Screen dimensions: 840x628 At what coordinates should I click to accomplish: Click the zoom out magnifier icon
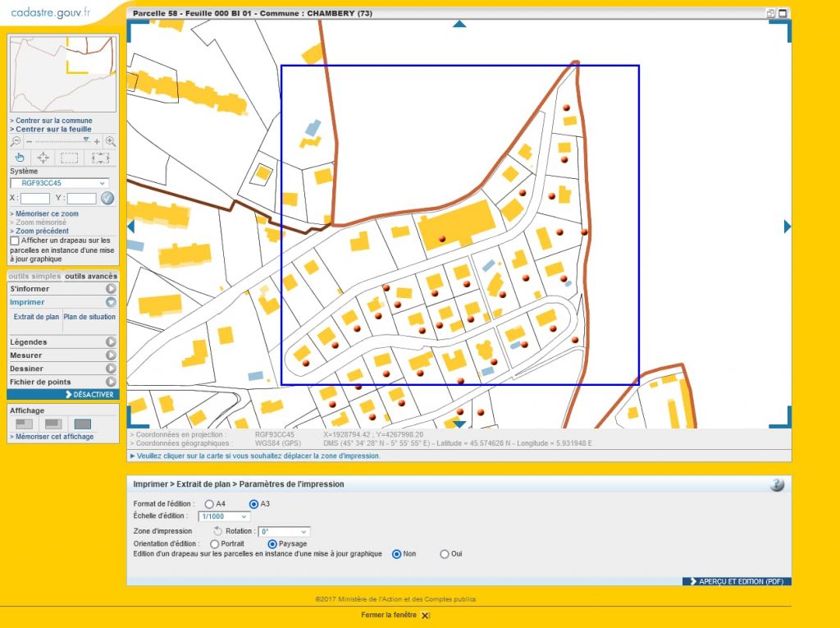coord(16,141)
